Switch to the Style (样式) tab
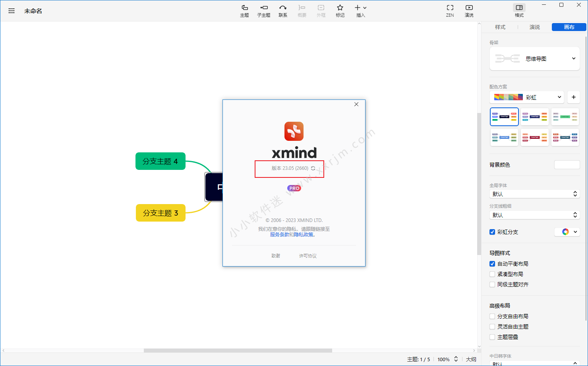Screen dimensions: 588x366 [500, 27]
